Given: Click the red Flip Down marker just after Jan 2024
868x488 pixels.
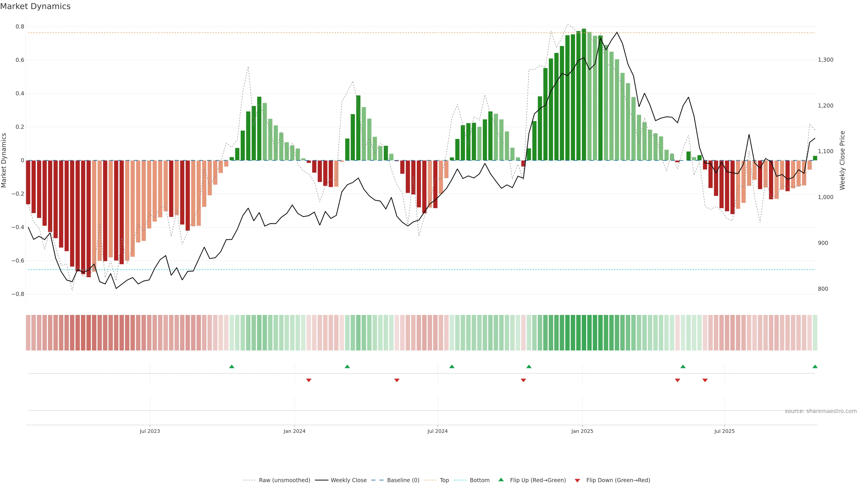Looking at the screenshot, I should (309, 380).
